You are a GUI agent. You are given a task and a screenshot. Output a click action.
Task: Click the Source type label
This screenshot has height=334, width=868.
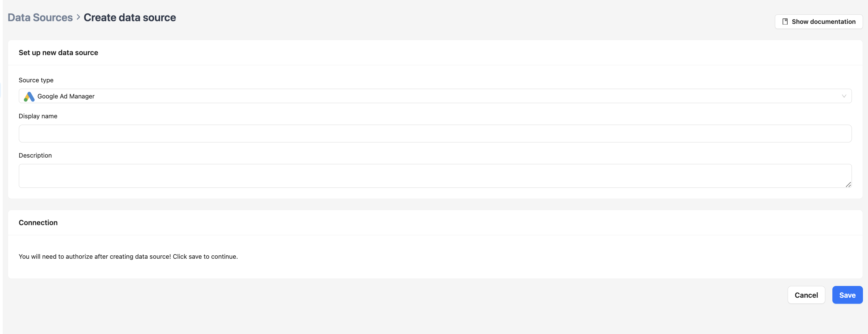36,80
